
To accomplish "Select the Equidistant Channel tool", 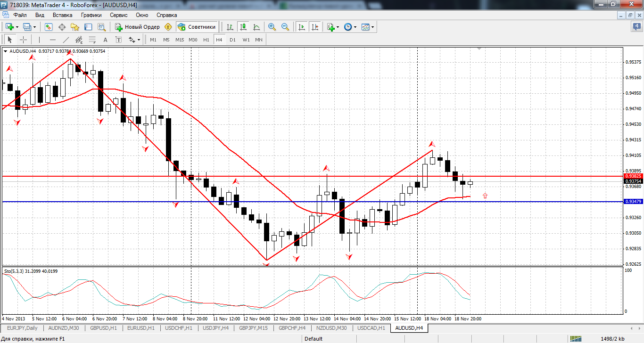I will coord(79,40).
